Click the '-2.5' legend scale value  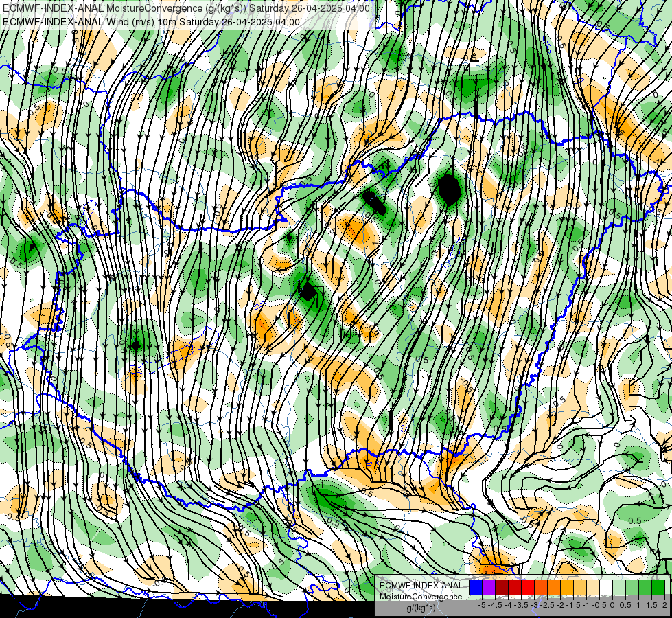(x=547, y=605)
